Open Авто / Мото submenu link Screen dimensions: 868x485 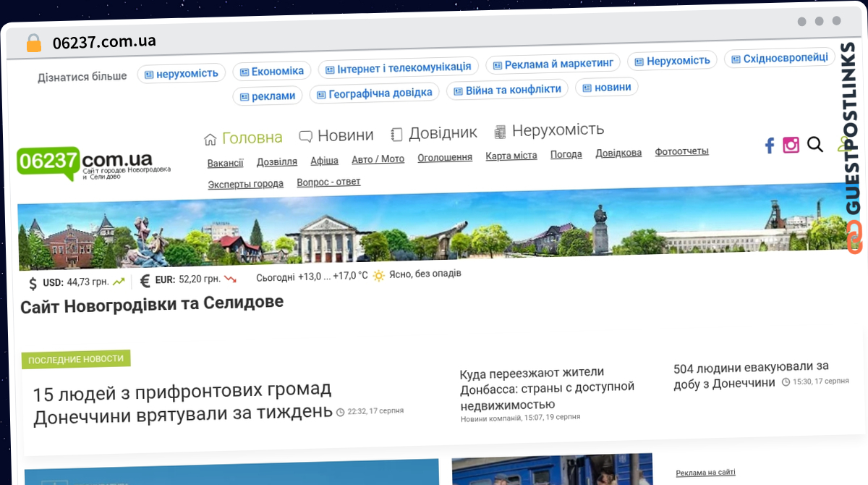coord(378,159)
